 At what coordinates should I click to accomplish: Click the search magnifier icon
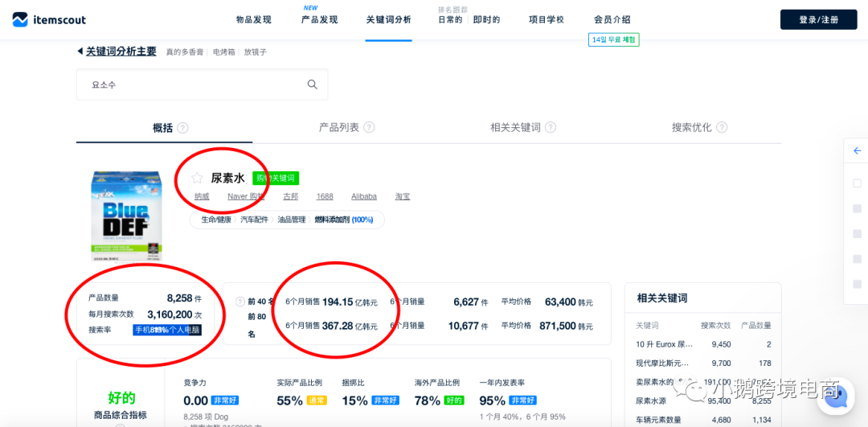tap(312, 84)
